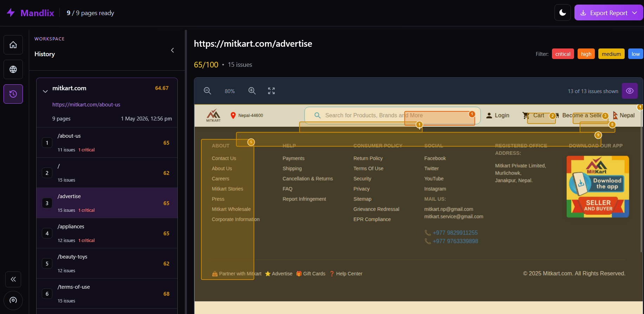Click the zoom in magnifier icon
The width and height of the screenshot is (644, 314).
click(252, 91)
